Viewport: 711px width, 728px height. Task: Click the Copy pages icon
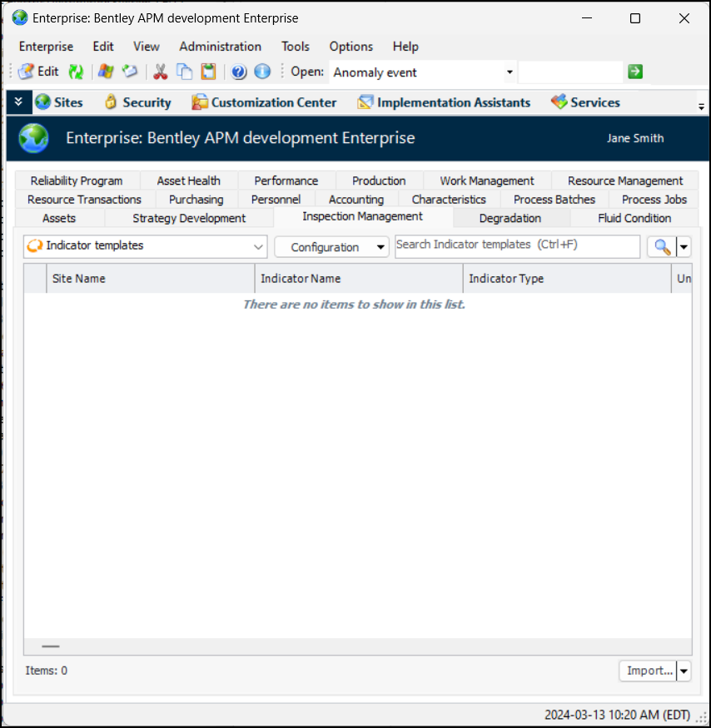pyautogui.click(x=185, y=72)
